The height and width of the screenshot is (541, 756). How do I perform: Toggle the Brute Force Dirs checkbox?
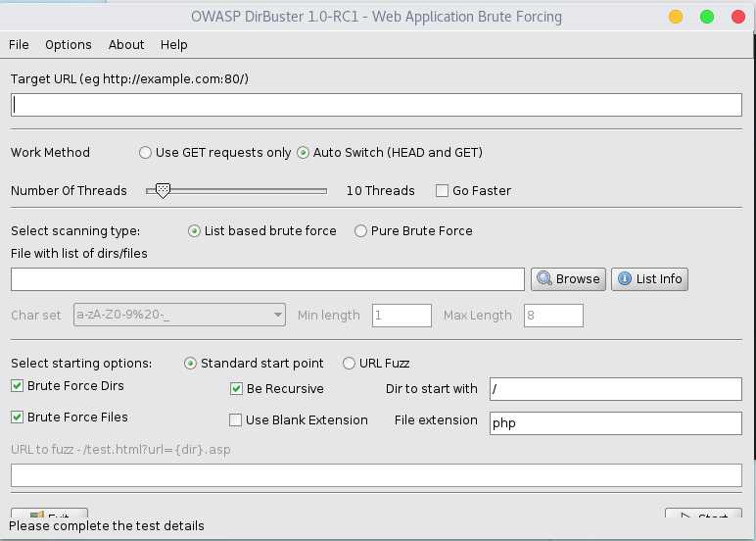(x=17, y=385)
